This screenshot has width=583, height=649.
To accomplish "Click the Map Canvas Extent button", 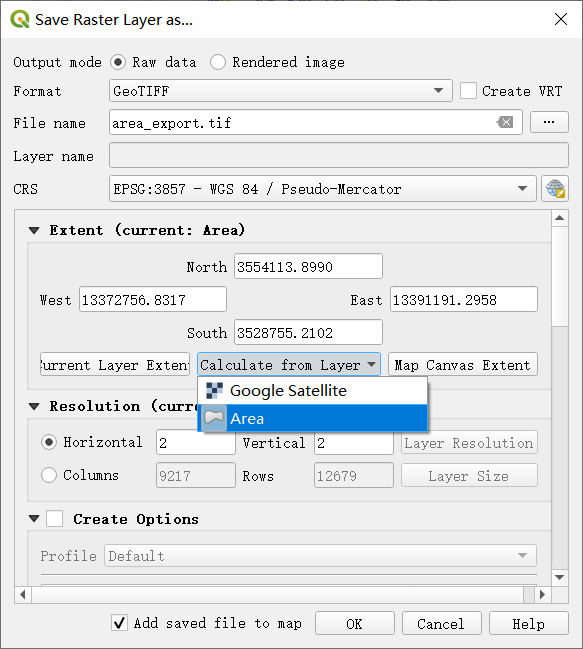I will tap(463, 365).
